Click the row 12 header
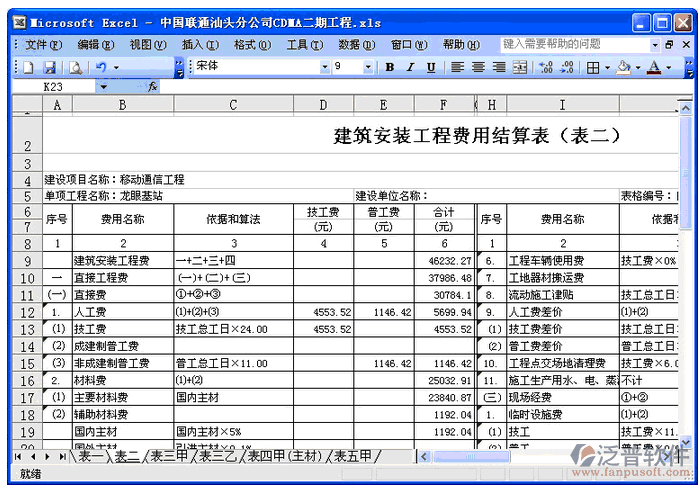Screen dimensions: 700x488 pyautogui.click(x=26, y=312)
